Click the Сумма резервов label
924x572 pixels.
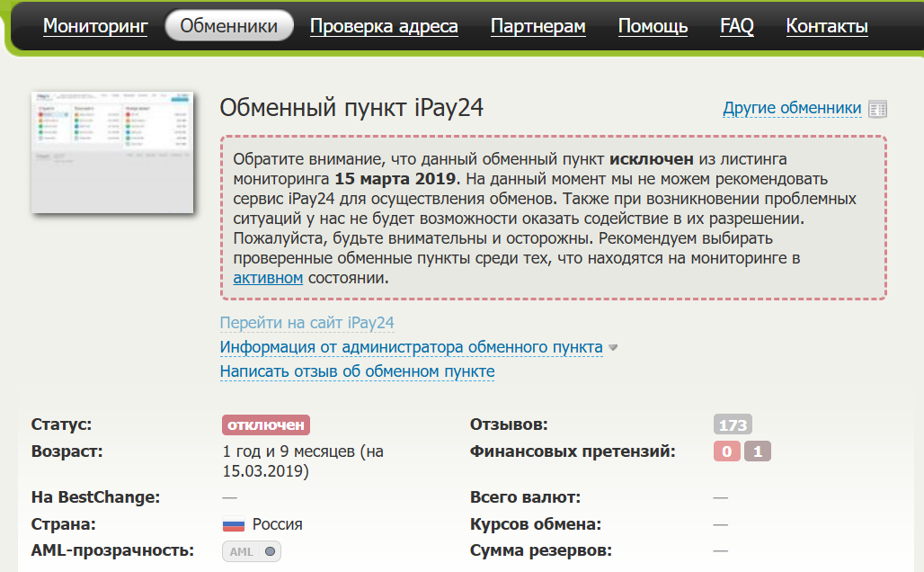click(x=541, y=550)
